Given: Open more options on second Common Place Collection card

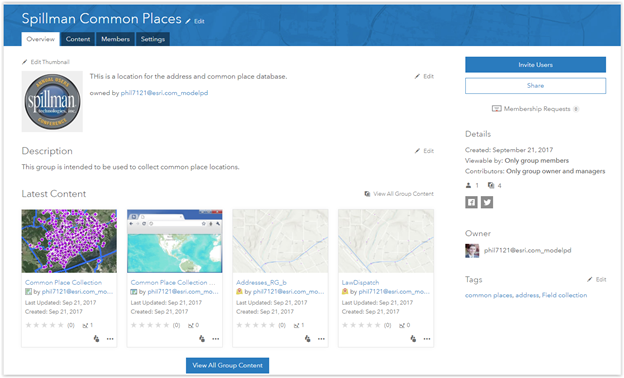Looking at the screenshot, I should (x=215, y=339).
